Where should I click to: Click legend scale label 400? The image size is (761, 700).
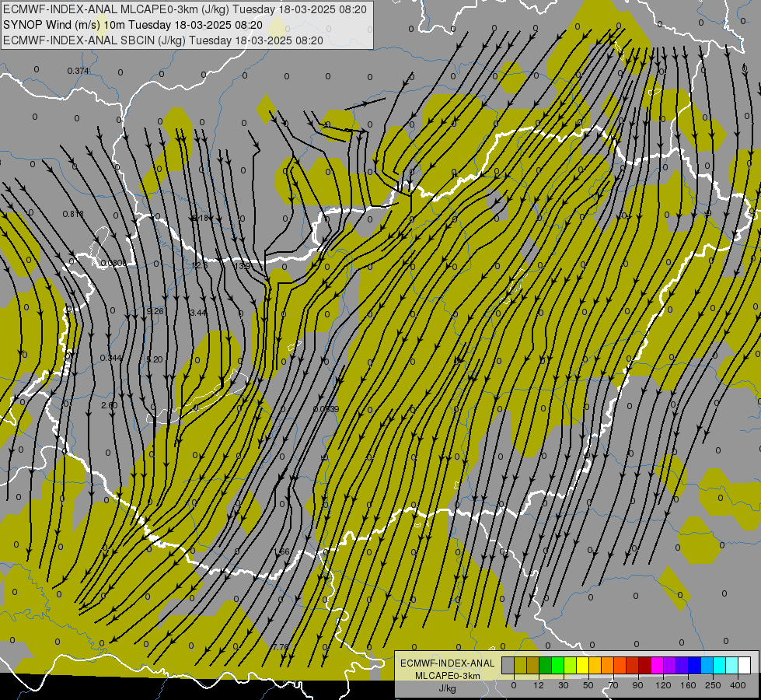coord(738,685)
